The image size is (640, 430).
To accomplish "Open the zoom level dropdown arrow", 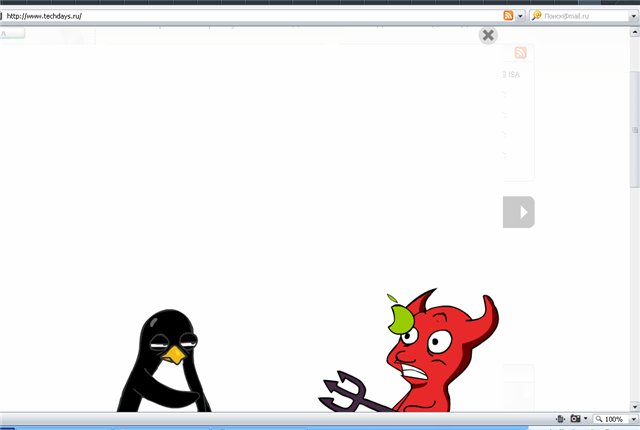I will tap(634, 419).
